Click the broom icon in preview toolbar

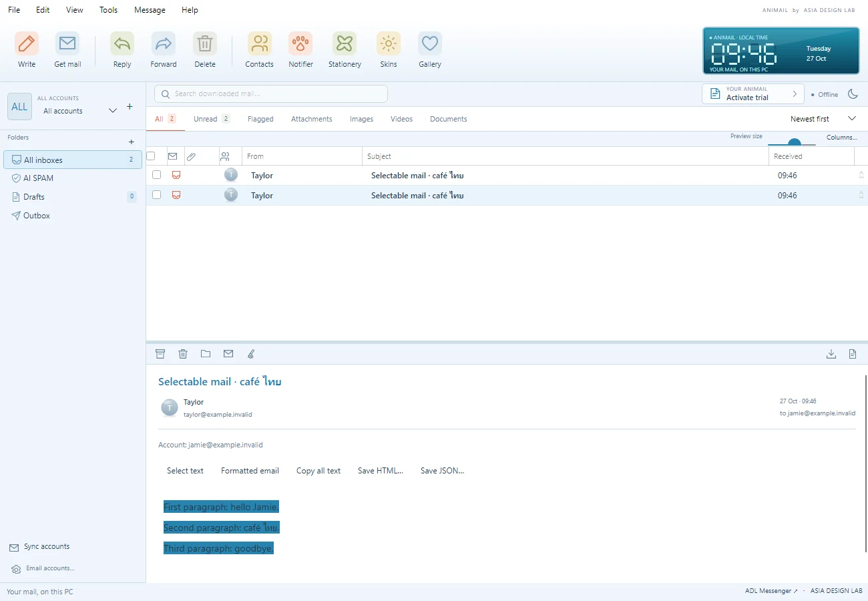coord(251,354)
